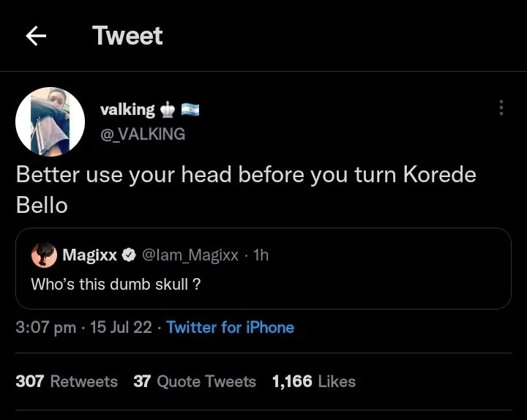Screen dimensions: 527x420
Task: Click the 3:07 pm timestamp
Action: [45, 327]
